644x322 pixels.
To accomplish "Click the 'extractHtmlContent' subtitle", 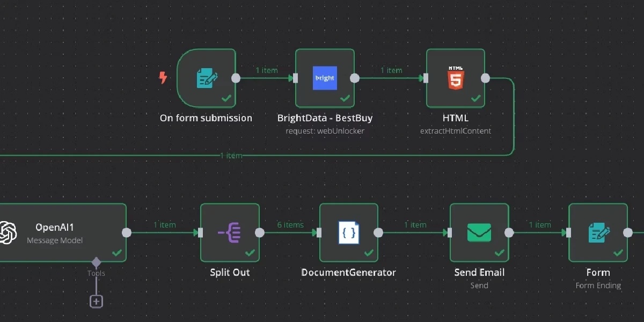I will tap(456, 131).
